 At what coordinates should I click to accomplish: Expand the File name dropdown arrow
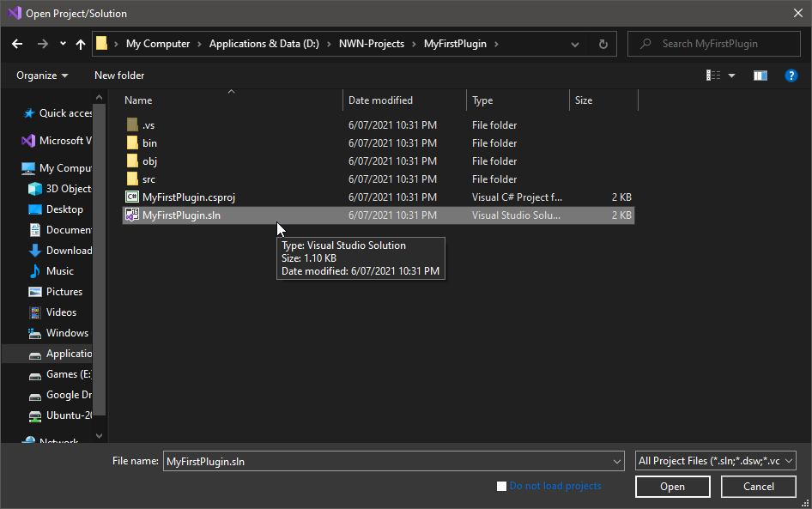[x=617, y=462]
